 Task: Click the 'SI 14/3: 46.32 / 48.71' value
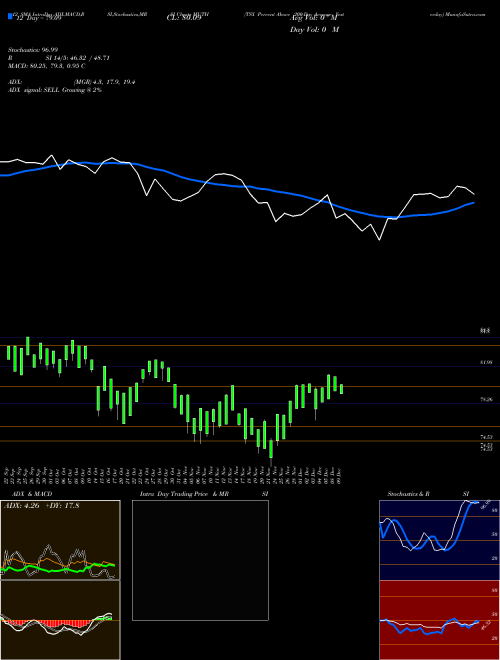coord(77,58)
